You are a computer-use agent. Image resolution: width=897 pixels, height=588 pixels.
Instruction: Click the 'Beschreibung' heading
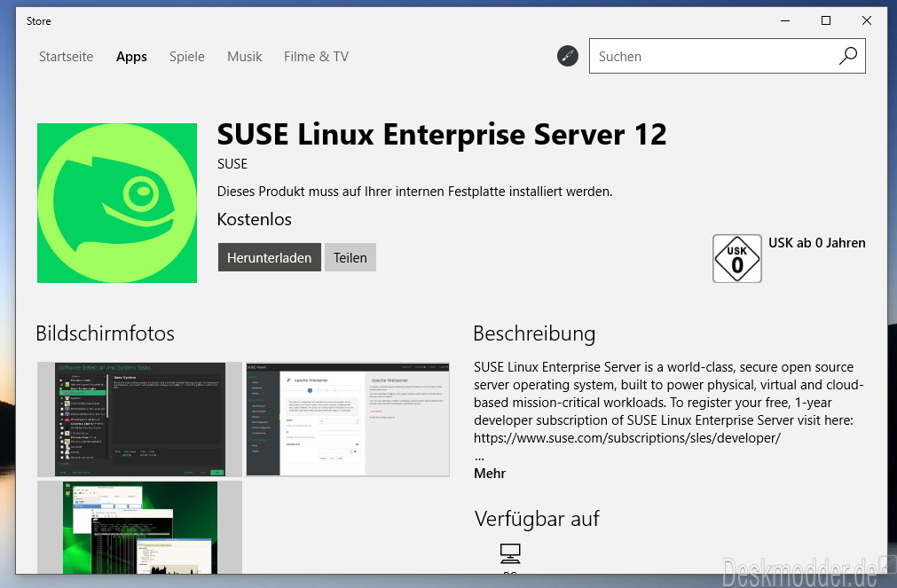tap(534, 333)
